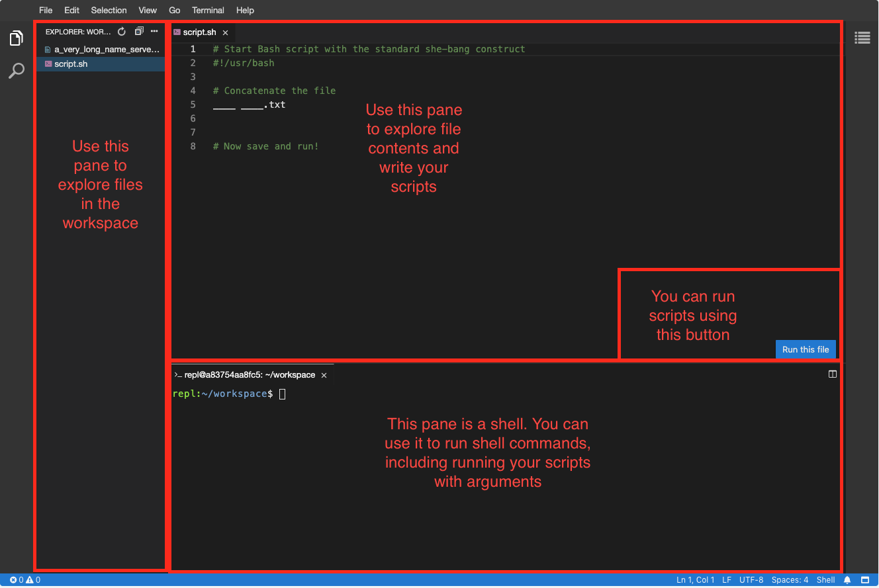Select script.sh in the Explorer list
This screenshot has height=588, width=879.
(101, 64)
